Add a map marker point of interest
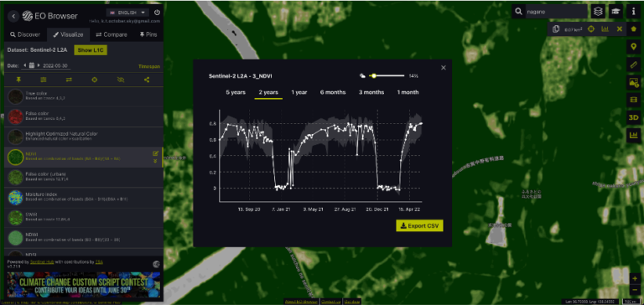The height and width of the screenshot is (305, 644). [x=633, y=47]
